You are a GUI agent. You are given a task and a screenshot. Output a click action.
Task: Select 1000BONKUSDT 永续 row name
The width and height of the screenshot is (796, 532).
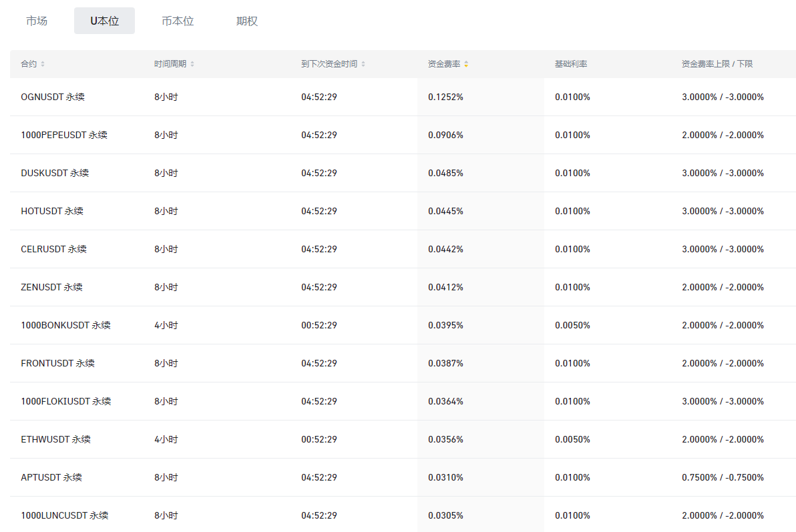[65, 325]
